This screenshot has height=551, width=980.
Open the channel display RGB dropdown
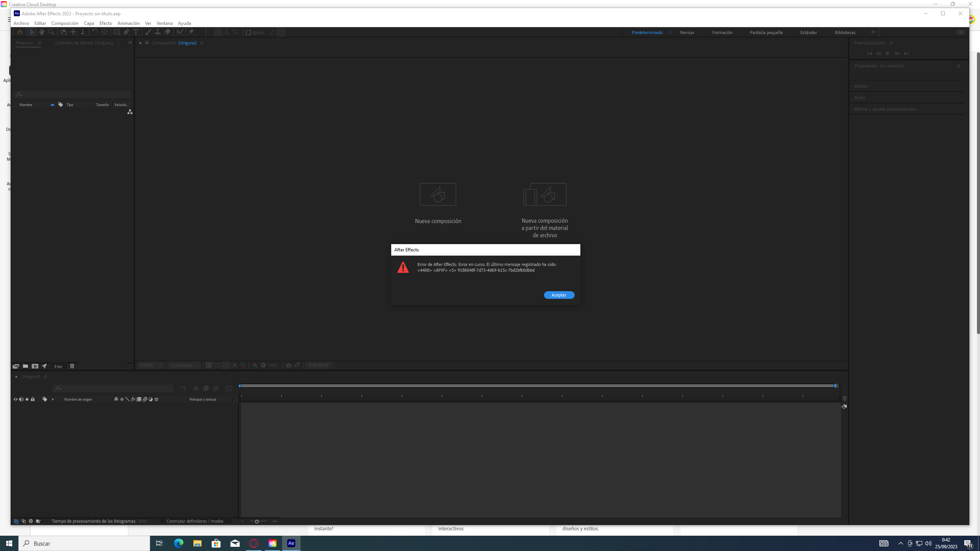255,365
